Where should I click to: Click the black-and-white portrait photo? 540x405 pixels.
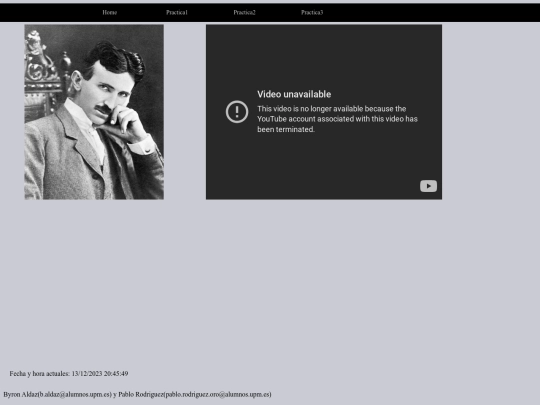(94, 112)
